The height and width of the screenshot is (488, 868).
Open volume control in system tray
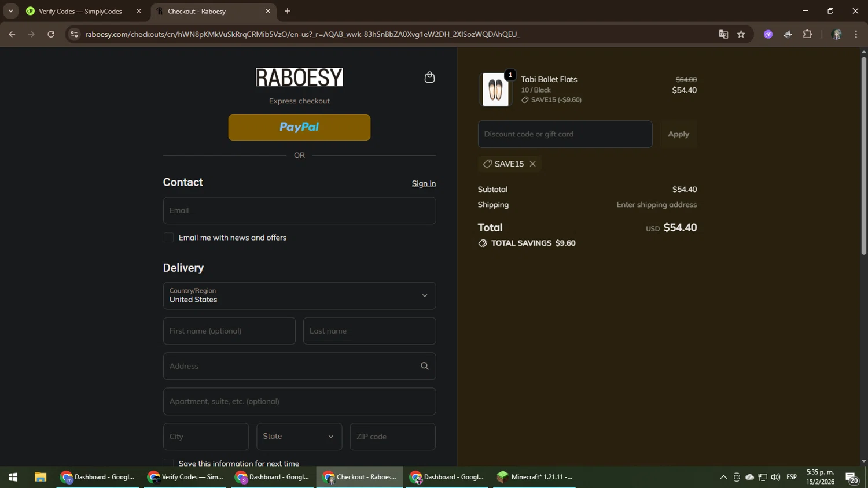(x=776, y=477)
